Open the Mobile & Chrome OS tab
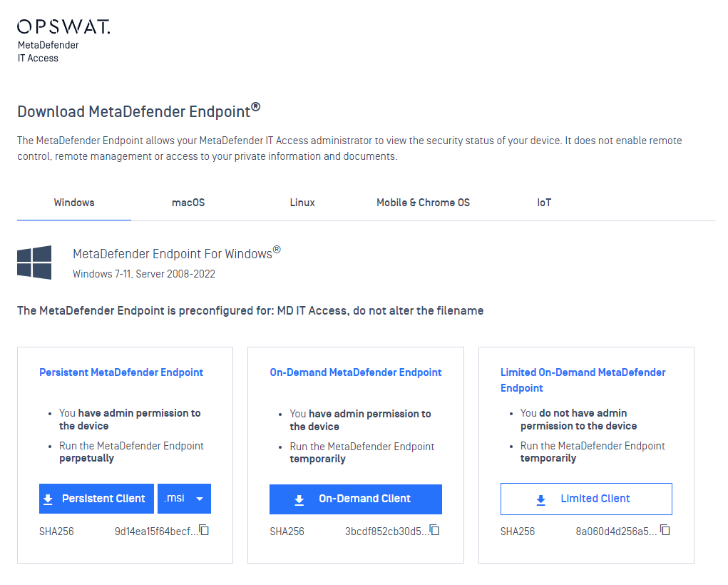 pyautogui.click(x=423, y=203)
